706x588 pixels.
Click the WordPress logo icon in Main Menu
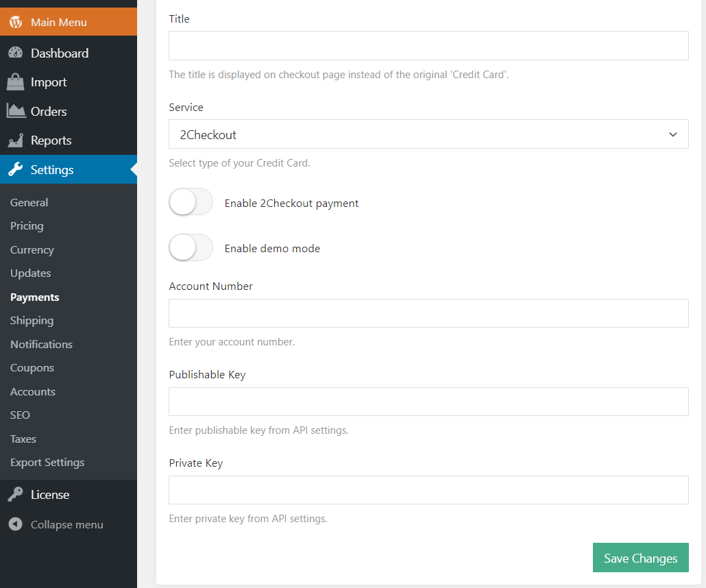16,22
